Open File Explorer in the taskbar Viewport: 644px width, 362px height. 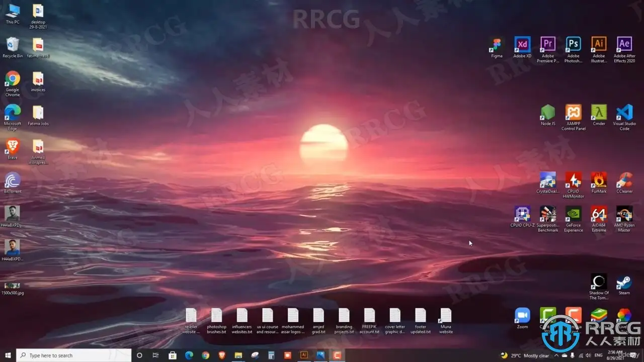tap(238, 355)
